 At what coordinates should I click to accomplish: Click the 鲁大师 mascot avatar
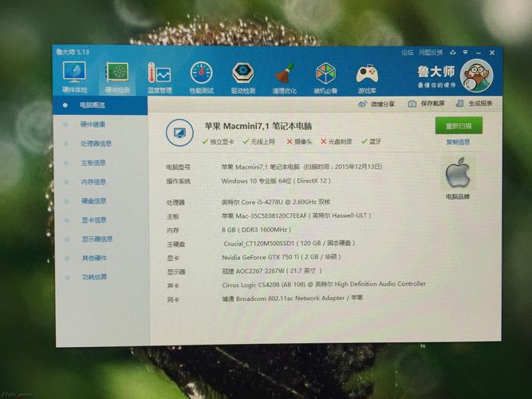click(x=476, y=75)
